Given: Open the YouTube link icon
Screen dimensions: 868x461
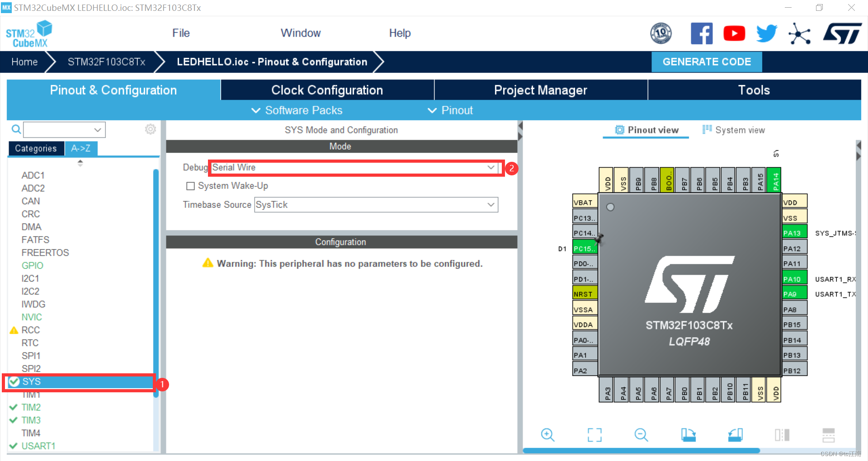Looking at the screenshot, I should [x=734, y=33].
